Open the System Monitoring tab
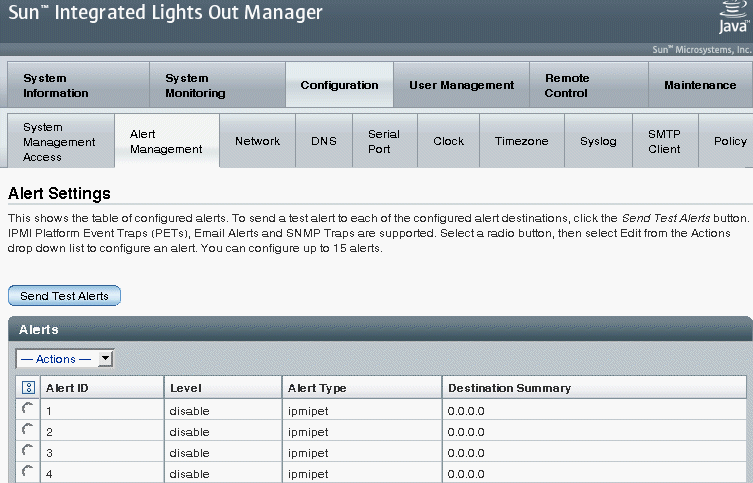This screenshot has width=753, height=483. [x=218, y=85]
